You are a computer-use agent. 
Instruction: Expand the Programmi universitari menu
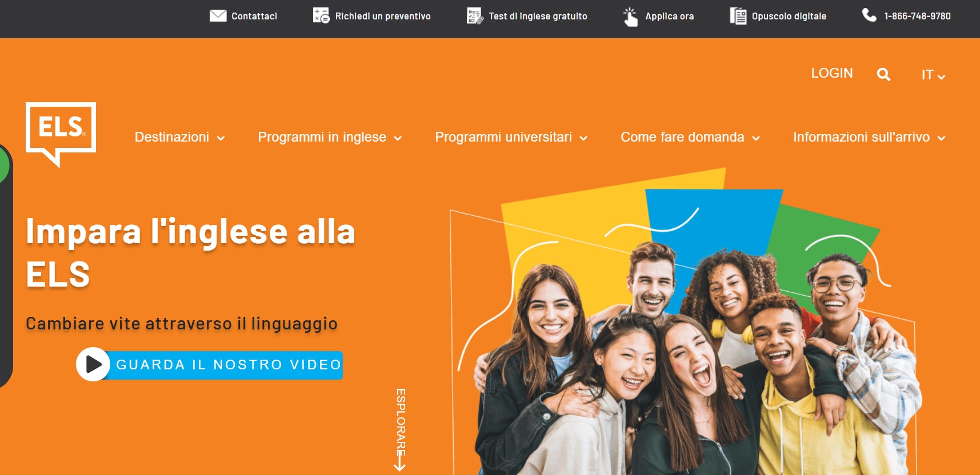pyautogui.click(x=511, y=137)
